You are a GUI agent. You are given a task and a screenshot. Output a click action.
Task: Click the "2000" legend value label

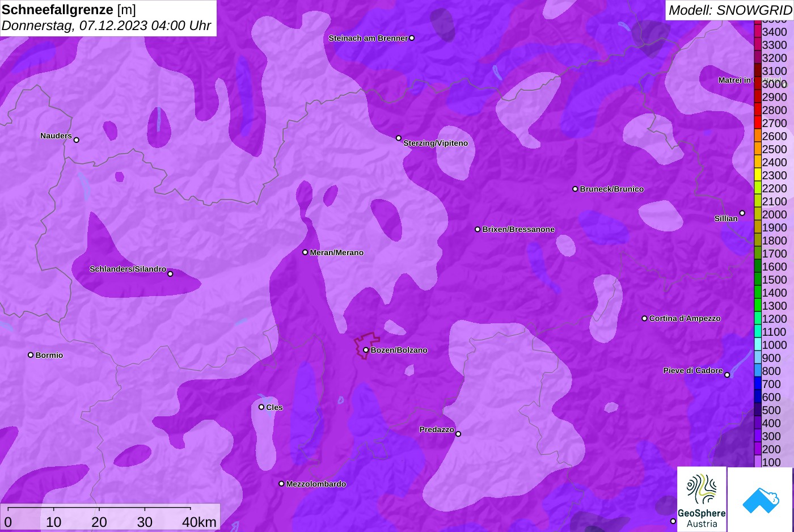tap(775, 214)
